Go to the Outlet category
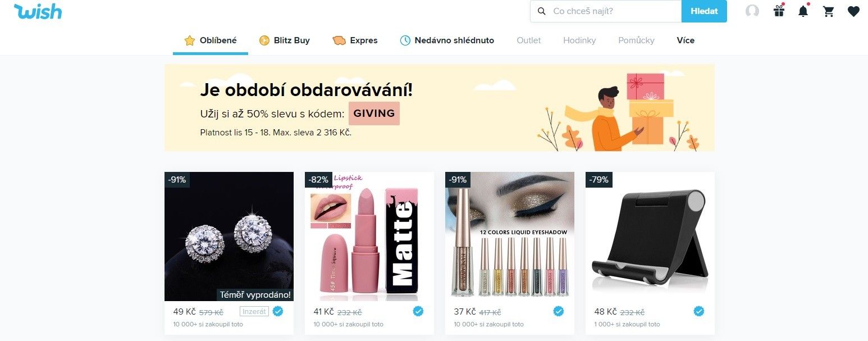The image size is (868, 341). 529,40
